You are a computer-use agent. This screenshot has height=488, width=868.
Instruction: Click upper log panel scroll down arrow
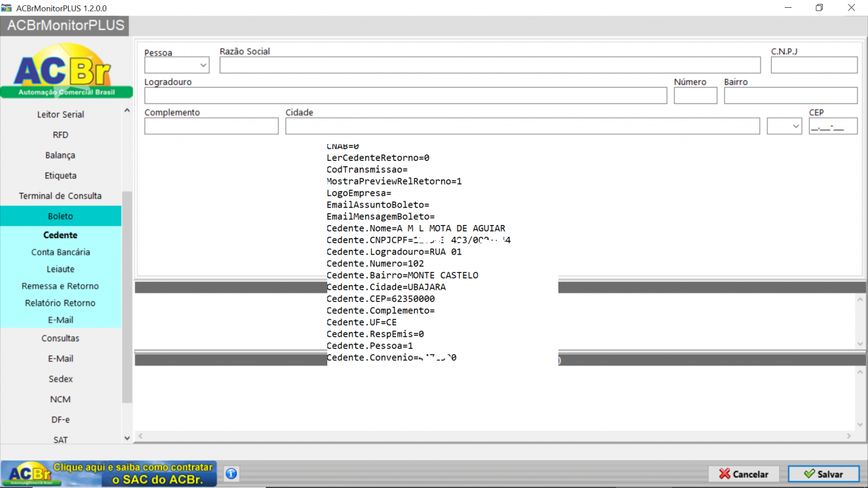pos(860,343)
